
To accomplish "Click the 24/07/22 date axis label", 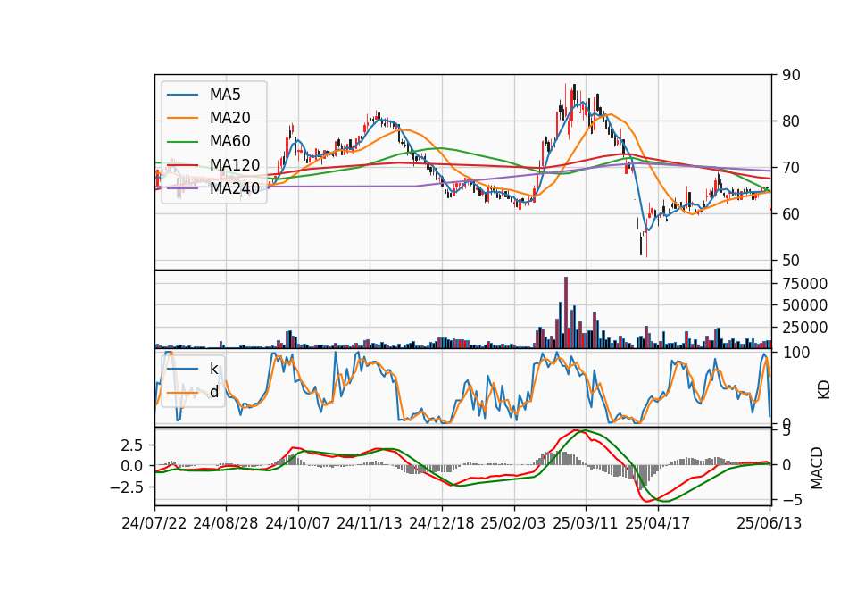I will point(154,523).
